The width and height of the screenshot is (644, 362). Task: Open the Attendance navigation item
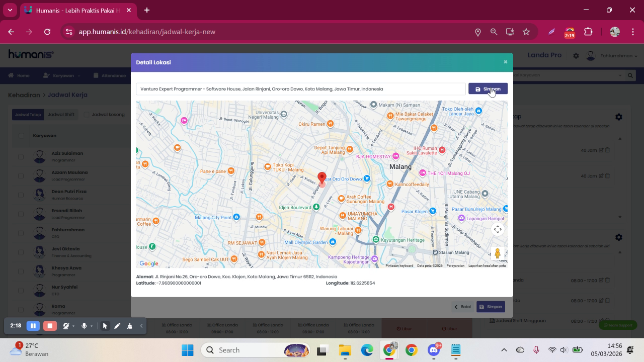tap(110, 75)
